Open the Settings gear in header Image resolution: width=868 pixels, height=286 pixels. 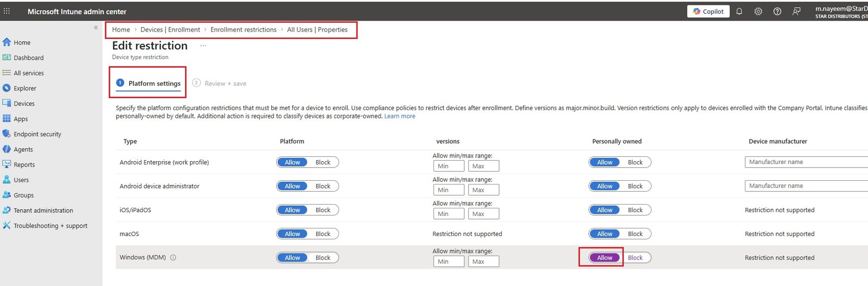click(758, 11)
